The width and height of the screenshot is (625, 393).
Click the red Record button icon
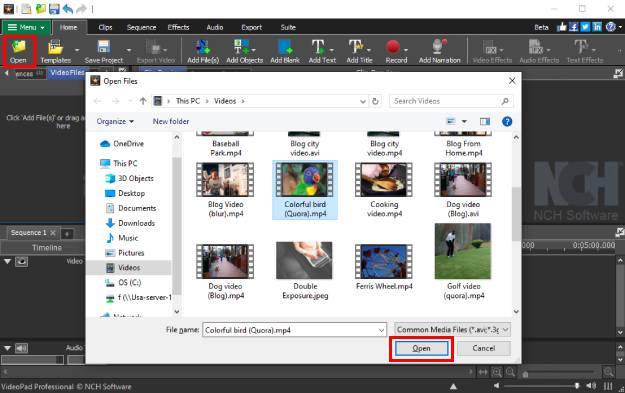pyautogui.click(x=393, y=47)
